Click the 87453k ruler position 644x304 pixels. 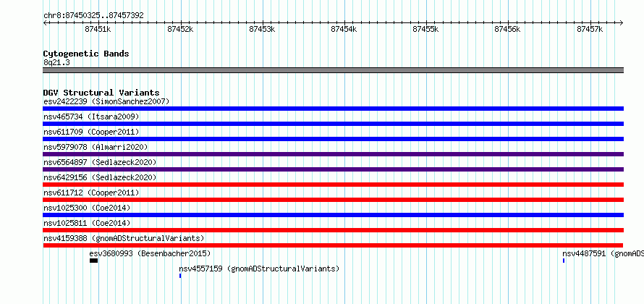tap(262, 29)
